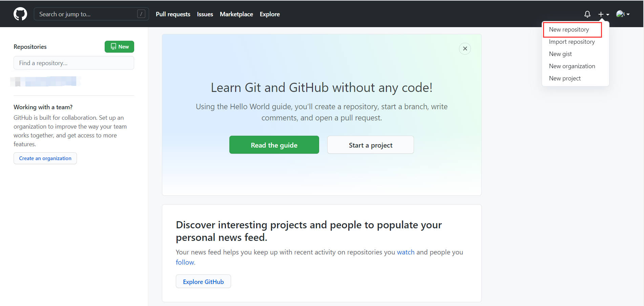Click the green New repository button
The height and width of the screenshot is (306, 644).
pos(119,47)
